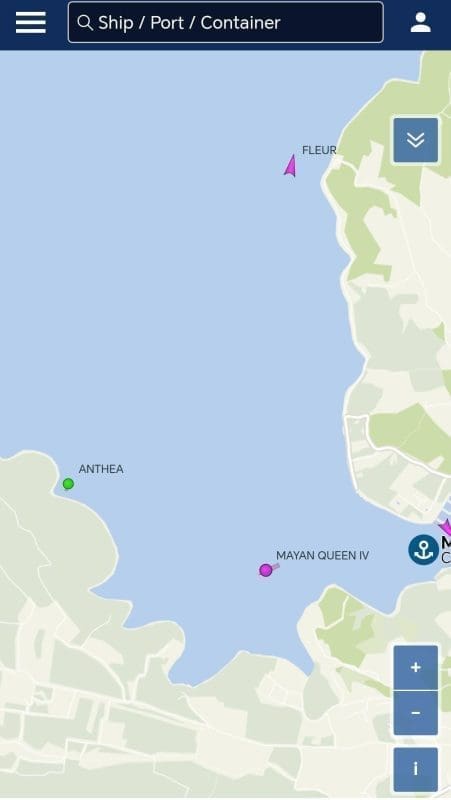451x800 pixels.
Task: Click the MAYAN QUEEN IV name label
Action: point(322,555)
